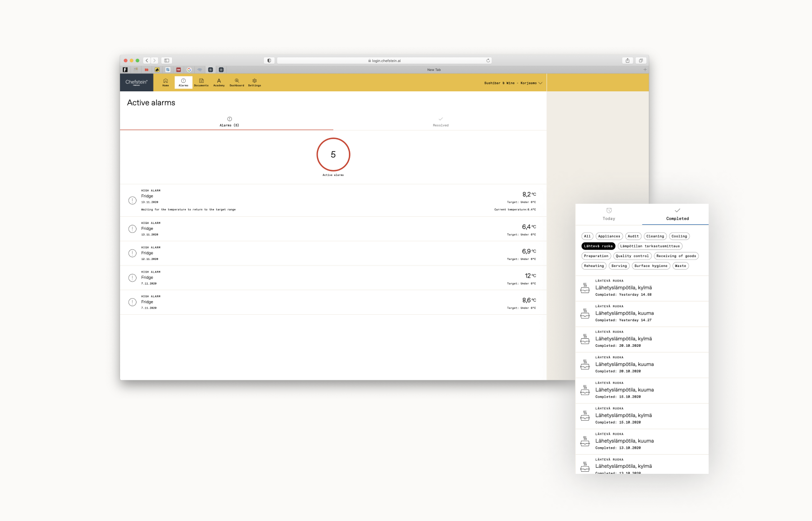Select the Cleaning filter chip
The height and width of the screenshot is (521, 812).
pyautogui.click(x=655, y=236)
